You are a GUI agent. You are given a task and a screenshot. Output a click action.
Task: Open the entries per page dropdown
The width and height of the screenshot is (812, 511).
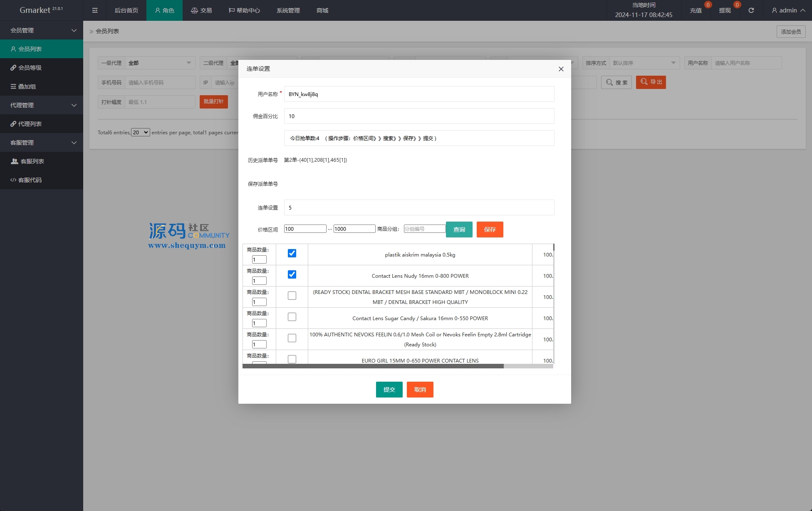tap(141, 132)
